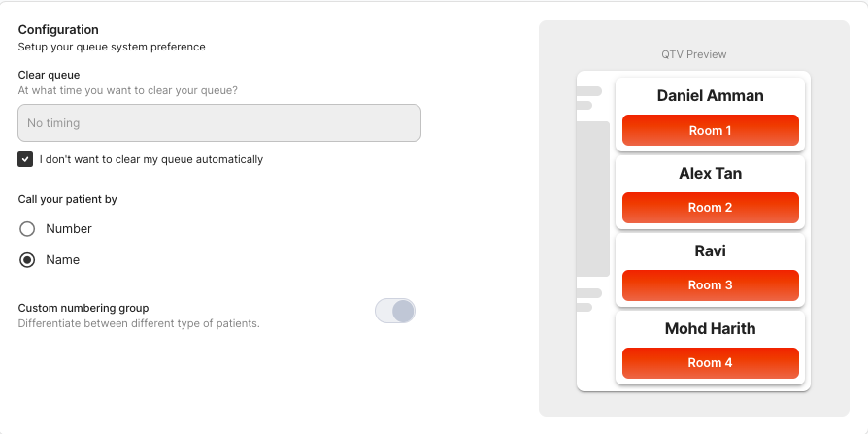Screen dimensions: 868x434
Task: Click the Configuration heading
Action: click(x=58, y=30)
